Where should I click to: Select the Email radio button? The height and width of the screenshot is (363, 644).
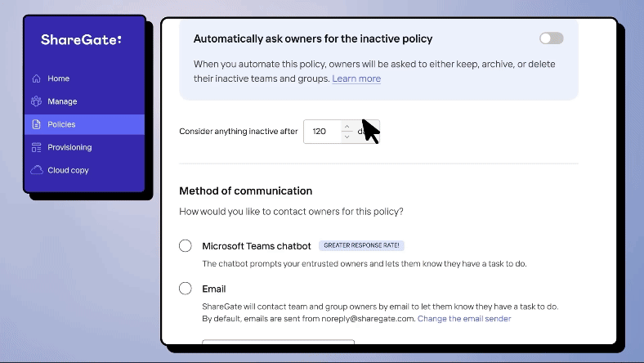(x=186, y=289)
